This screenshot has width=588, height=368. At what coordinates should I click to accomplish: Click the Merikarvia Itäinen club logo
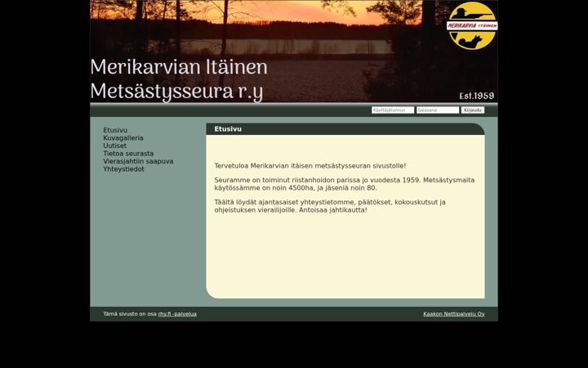[x=472, y=25]
